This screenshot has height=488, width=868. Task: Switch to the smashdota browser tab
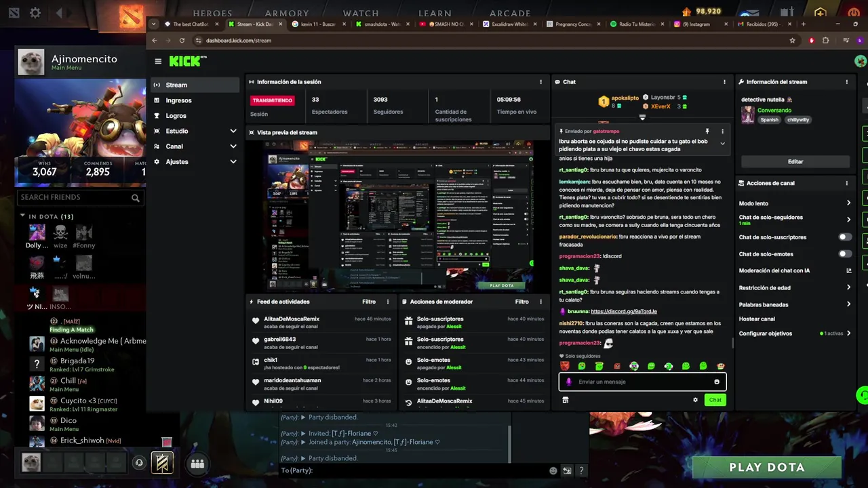(382, 24)
